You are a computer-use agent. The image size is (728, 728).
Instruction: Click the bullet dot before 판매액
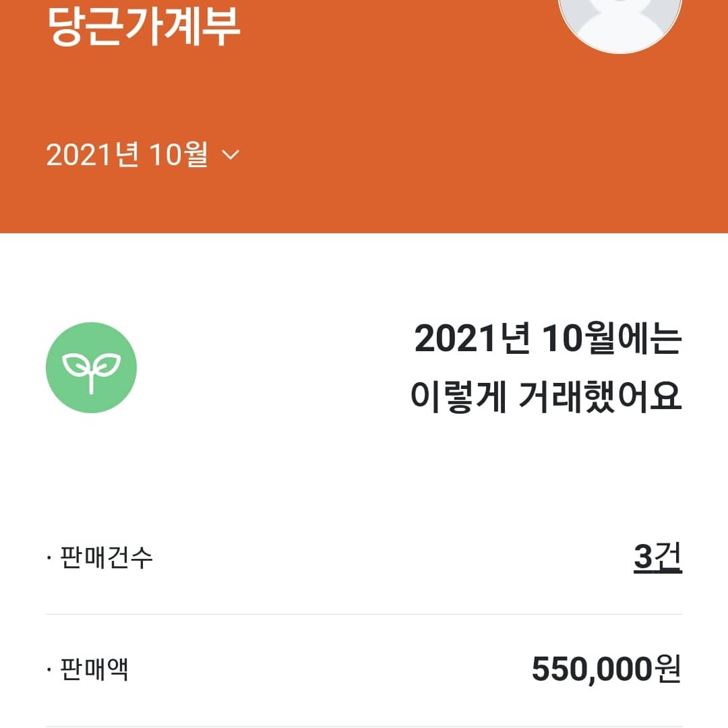point(49,671)
